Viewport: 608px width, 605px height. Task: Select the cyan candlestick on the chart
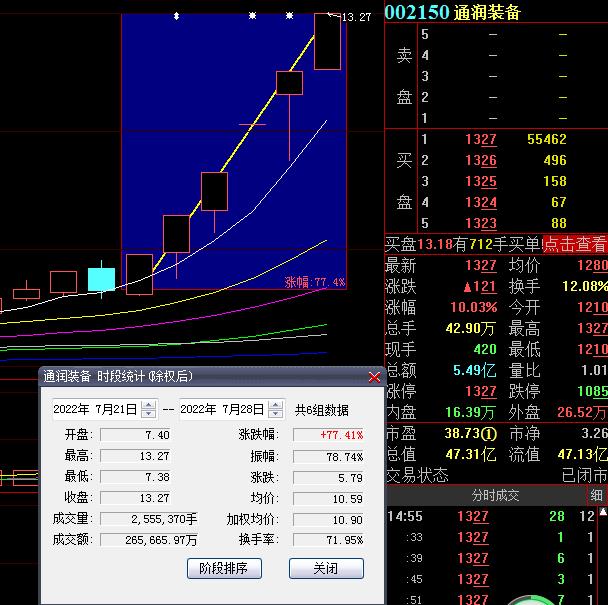click(x=101, y=279)
